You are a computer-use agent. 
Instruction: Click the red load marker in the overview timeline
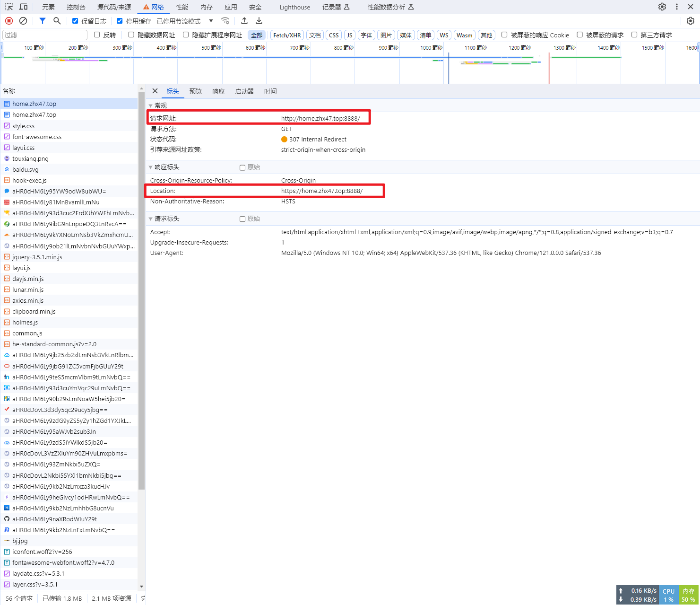[549, 68]
